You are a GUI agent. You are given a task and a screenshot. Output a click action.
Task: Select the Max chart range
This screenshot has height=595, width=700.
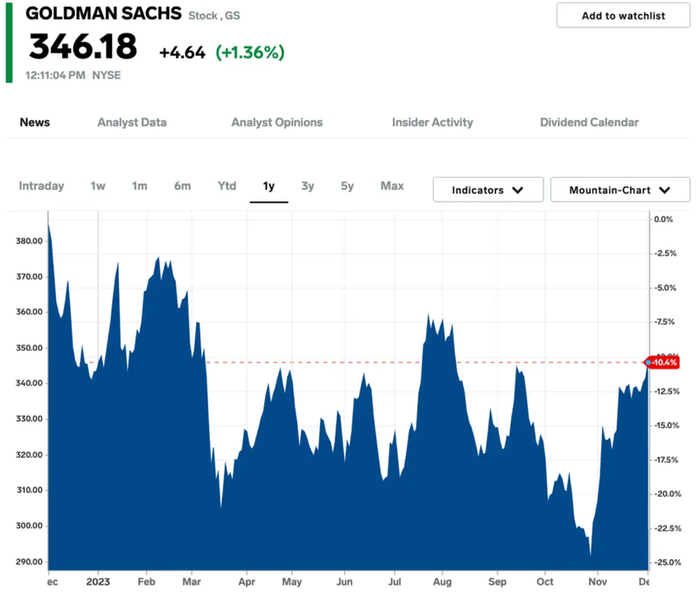pyautogui.click(x=392, y=185)
